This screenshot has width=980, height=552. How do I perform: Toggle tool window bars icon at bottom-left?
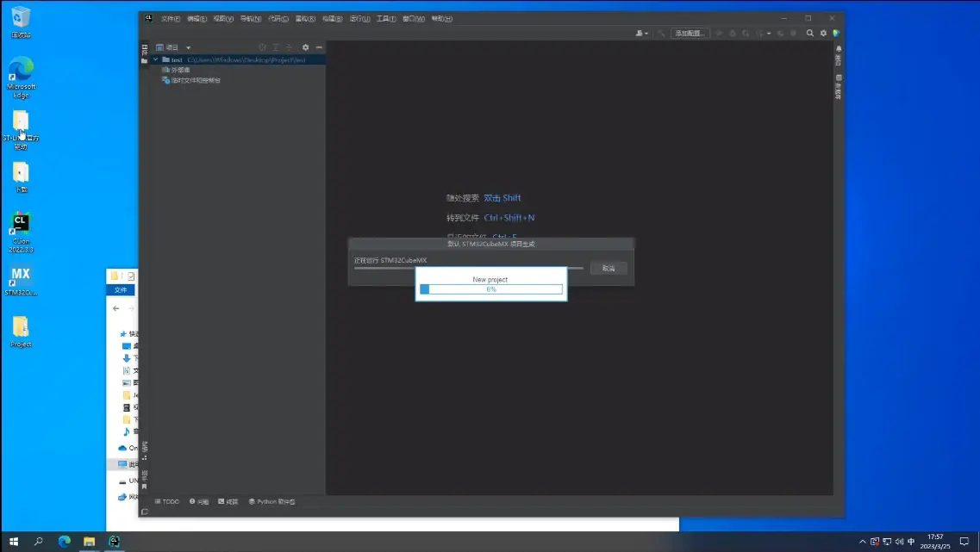[x=145, y=512]
